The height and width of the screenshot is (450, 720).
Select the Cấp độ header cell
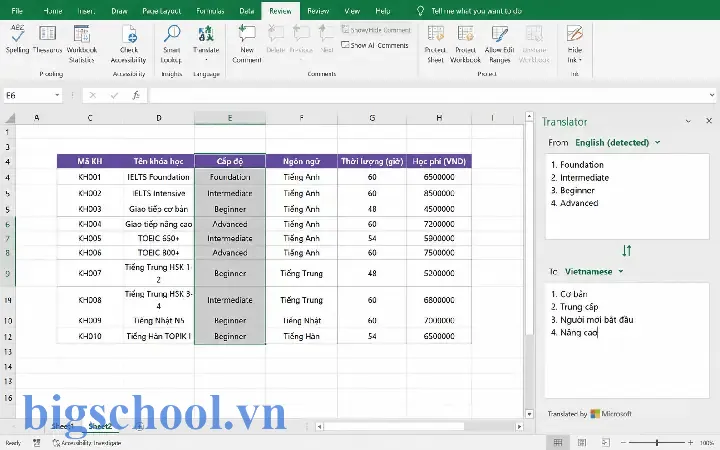[230, 161]
